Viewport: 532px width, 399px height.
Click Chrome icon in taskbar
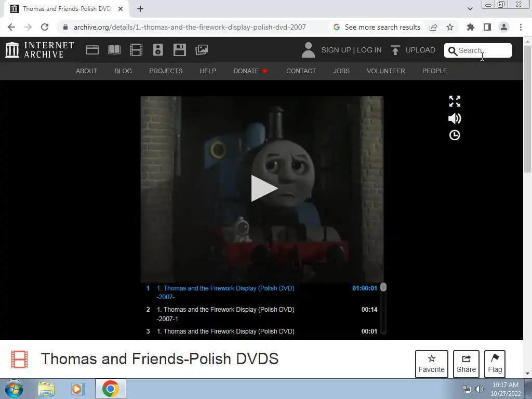click(x=110, y=389)
